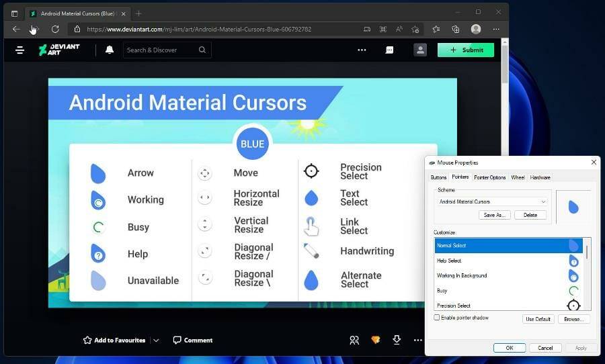Open artwork more options ellipsis
Screen dimensions: 605x364
click(x=418, y=340)
